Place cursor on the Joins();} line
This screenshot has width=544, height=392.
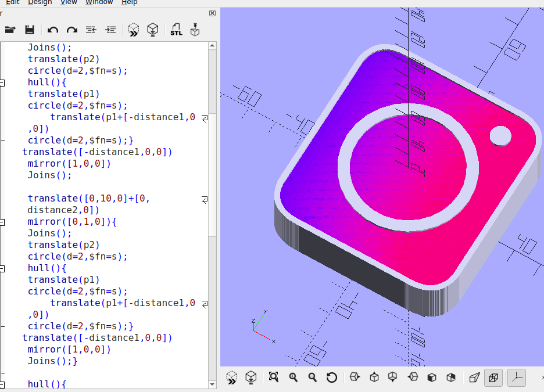52,361
